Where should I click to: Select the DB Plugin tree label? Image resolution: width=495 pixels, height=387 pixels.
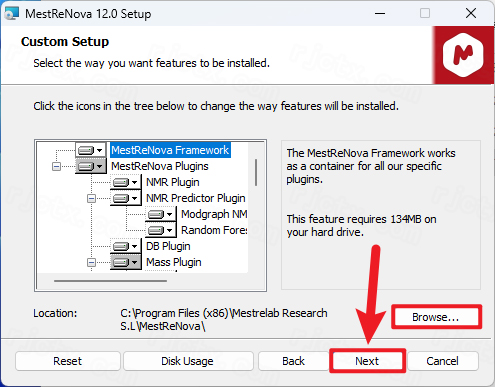[x=168, y=246]
